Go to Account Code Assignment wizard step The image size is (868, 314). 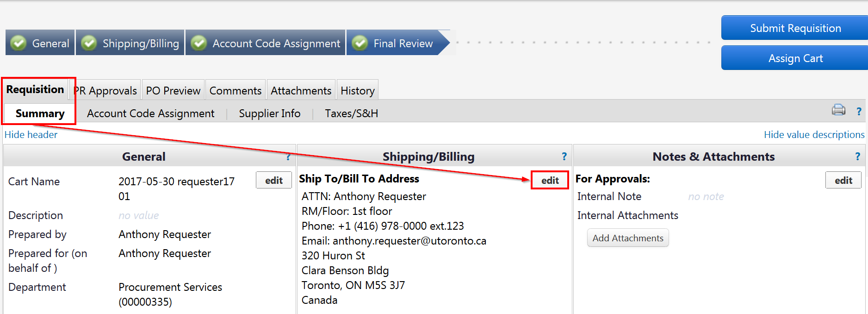(x=266, y=43)
